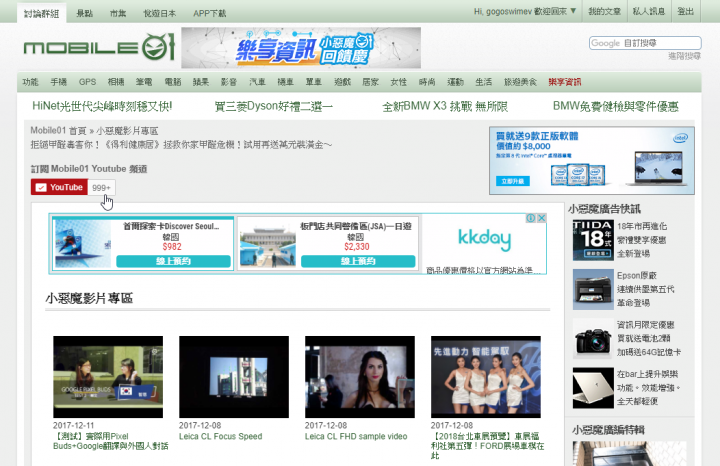Screen dimensions: 720x466
Task: Open the 遊戲 category menu
Action: (342, 82)
